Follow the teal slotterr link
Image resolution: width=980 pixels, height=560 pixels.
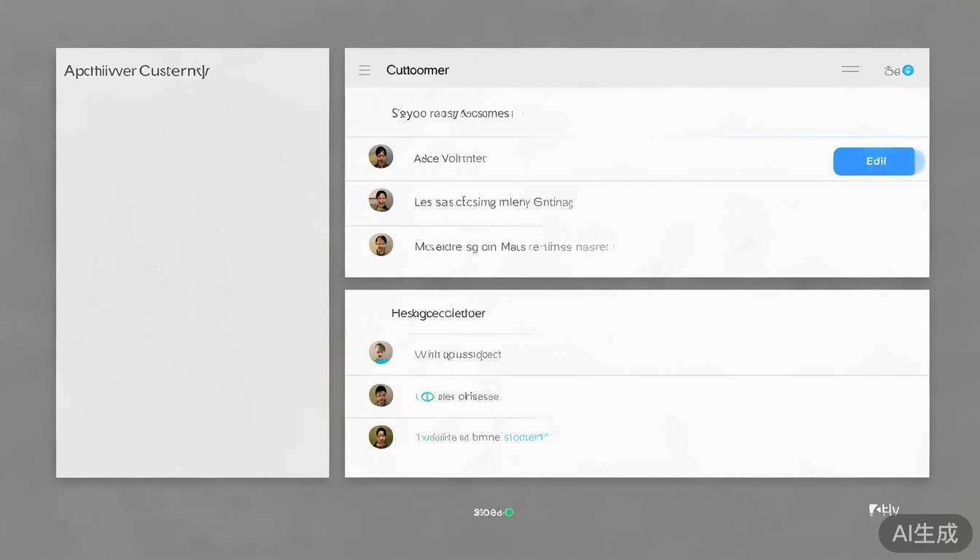pos(526,437)
